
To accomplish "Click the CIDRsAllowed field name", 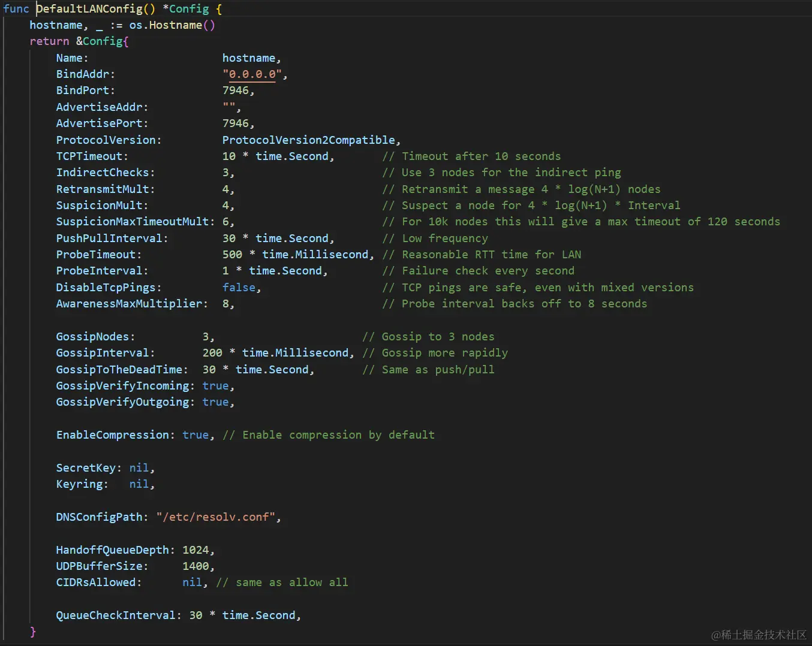I will pos(96,582).
